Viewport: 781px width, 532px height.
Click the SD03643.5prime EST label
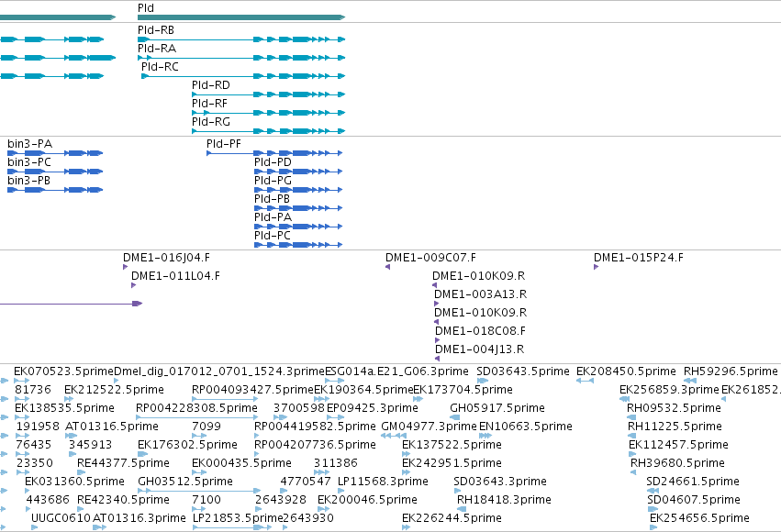523,371
